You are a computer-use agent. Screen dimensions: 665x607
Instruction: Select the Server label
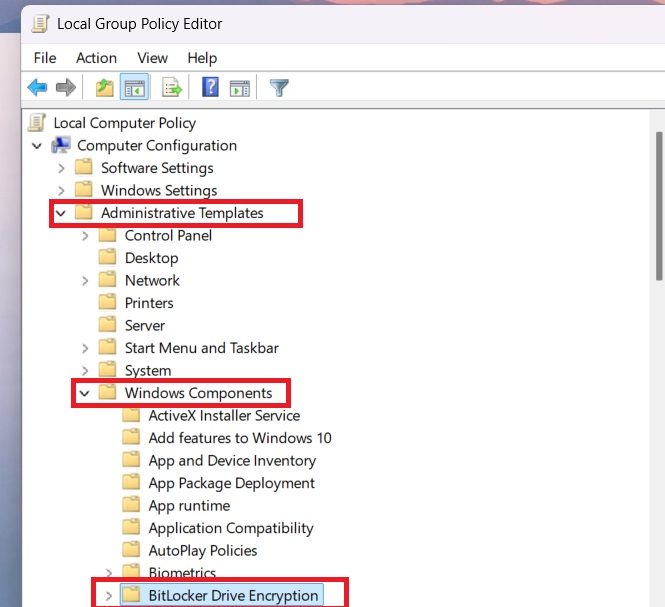[145, 325]
